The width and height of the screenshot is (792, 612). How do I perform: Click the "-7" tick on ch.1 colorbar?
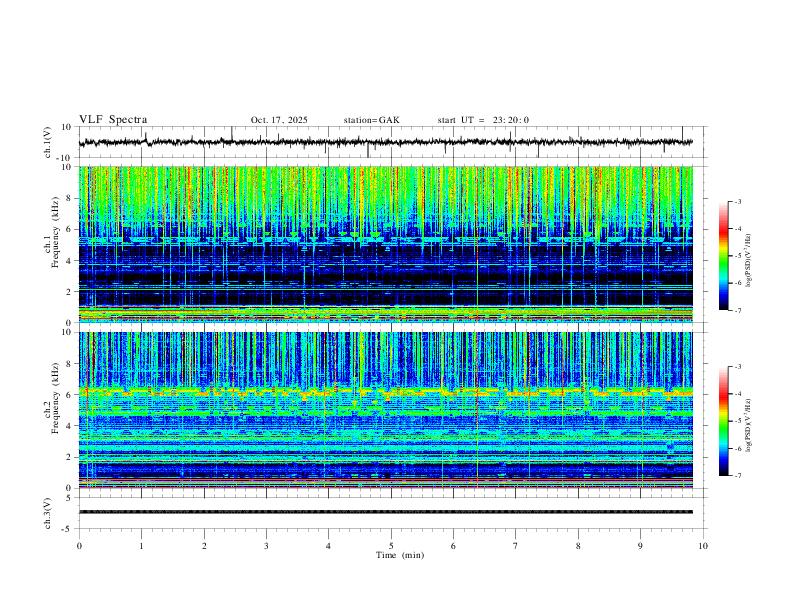click(738, 311)
